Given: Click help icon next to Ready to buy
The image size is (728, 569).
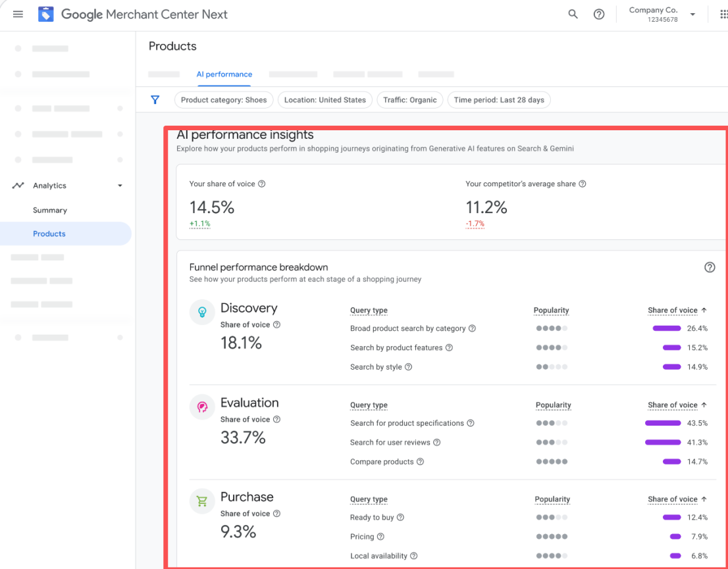Looking at the screenshot, I should pos(400,518).
